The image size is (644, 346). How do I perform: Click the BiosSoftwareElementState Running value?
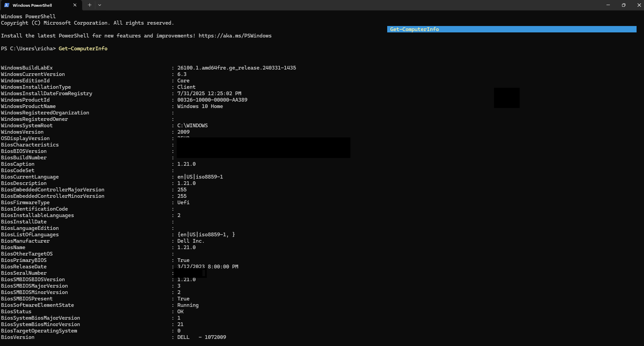point(188,305)
